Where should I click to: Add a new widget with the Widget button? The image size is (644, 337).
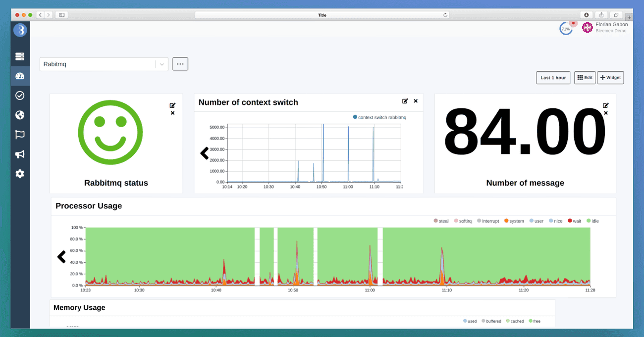point(610,77)
